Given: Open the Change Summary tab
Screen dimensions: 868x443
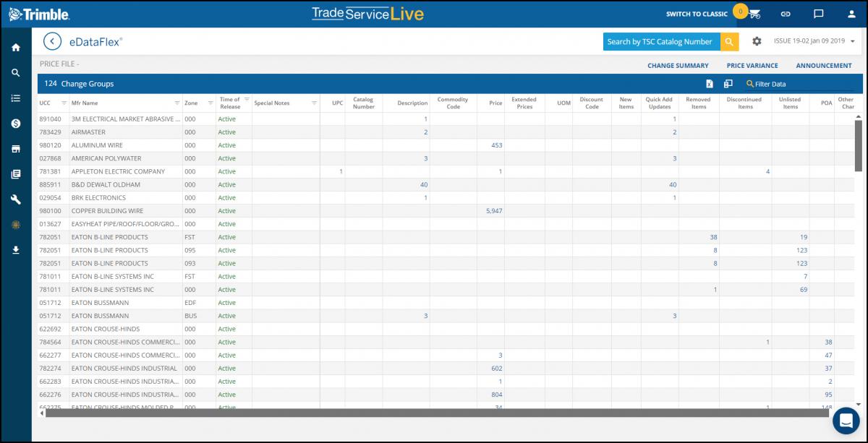Looking at the screenshot, I should (x=678, y=66).
